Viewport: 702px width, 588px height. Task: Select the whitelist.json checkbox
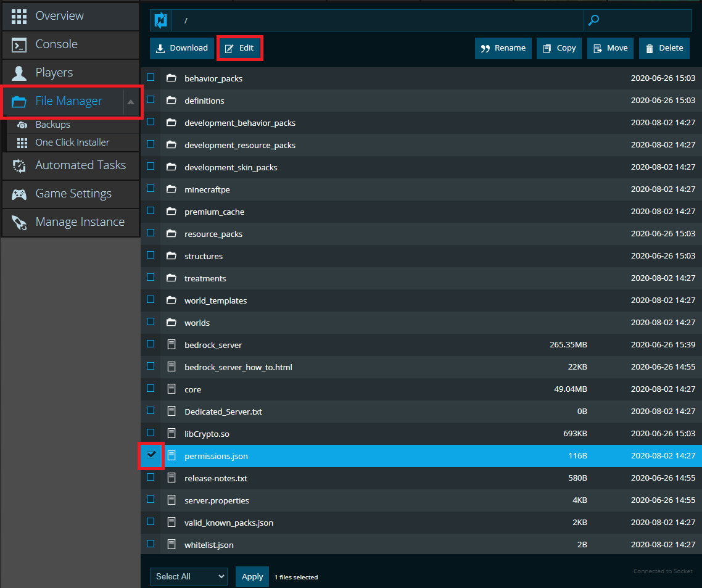click(151, 544)
